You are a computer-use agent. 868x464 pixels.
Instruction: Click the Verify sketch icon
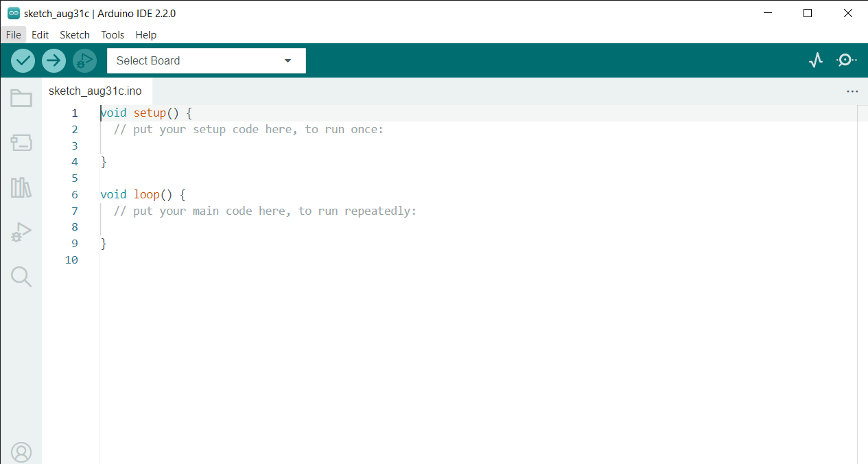23,60
